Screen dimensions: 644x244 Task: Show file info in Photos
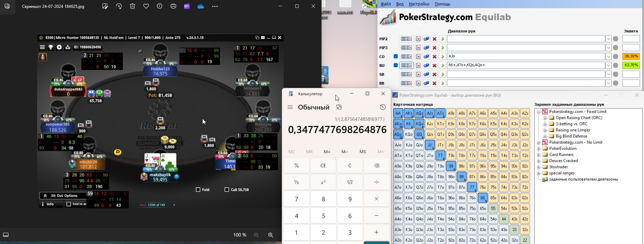click(160, 6)
